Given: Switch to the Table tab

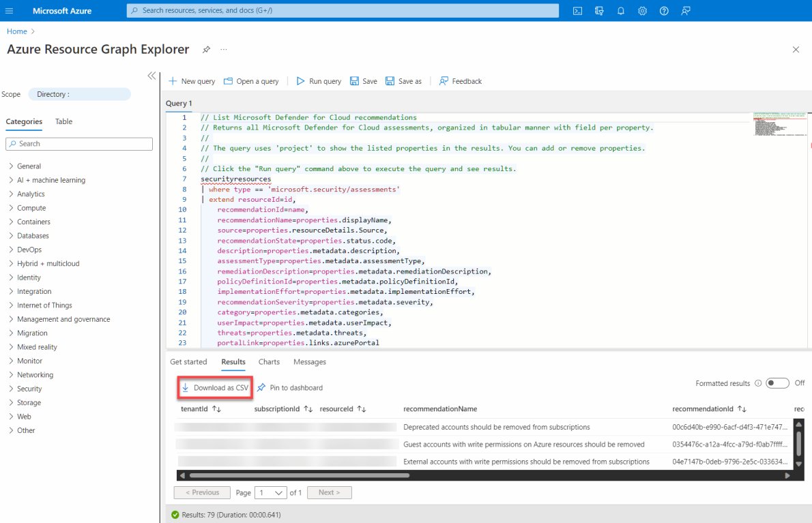Looking at the screenshot, I should (63, 121).
